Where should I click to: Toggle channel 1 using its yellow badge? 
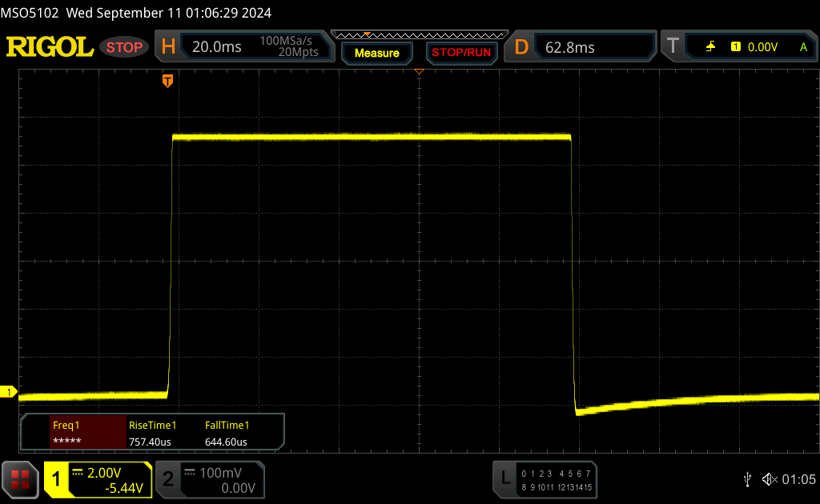click(57, 479)
